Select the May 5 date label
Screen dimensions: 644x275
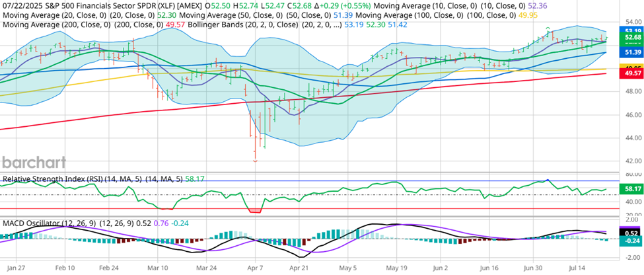348,267
